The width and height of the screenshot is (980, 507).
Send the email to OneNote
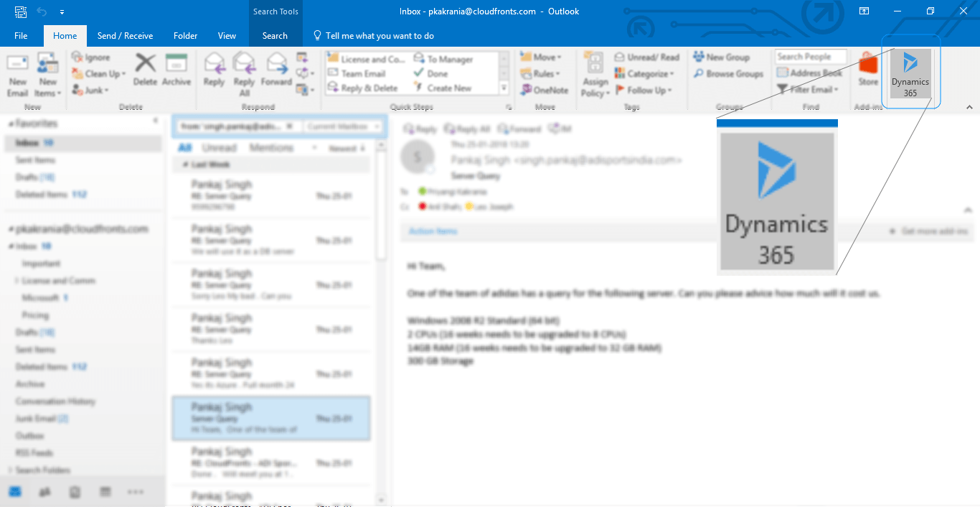coord(544,90)
